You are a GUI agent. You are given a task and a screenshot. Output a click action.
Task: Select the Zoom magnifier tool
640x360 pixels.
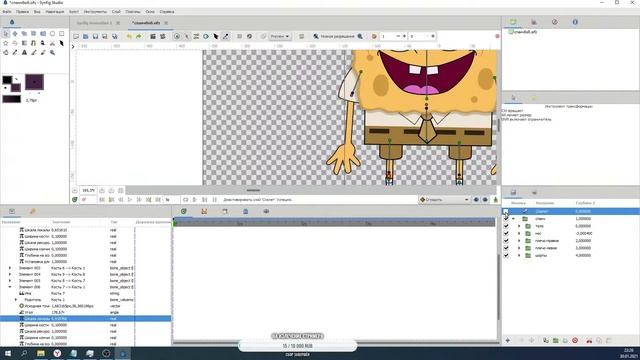[x=53, y=52]
